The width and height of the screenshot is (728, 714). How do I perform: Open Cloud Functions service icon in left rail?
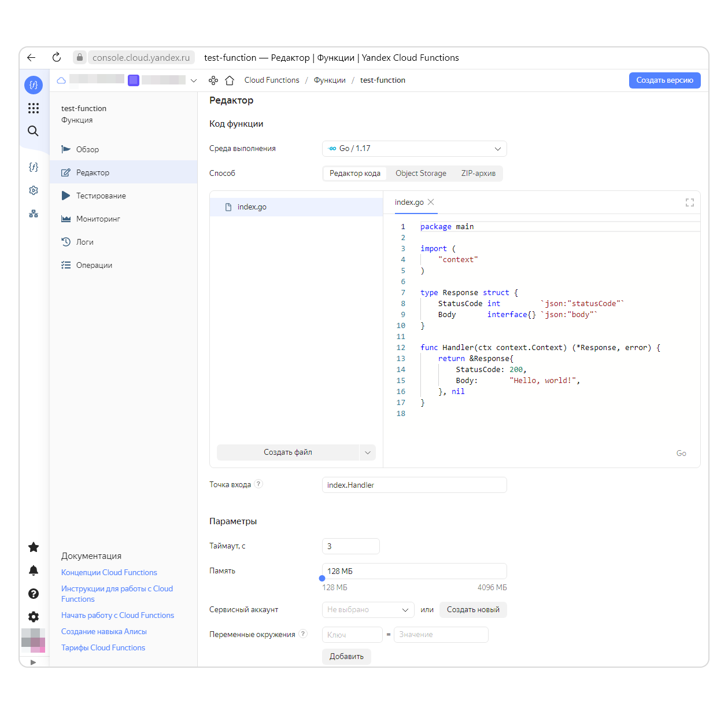tap(34, 85)
